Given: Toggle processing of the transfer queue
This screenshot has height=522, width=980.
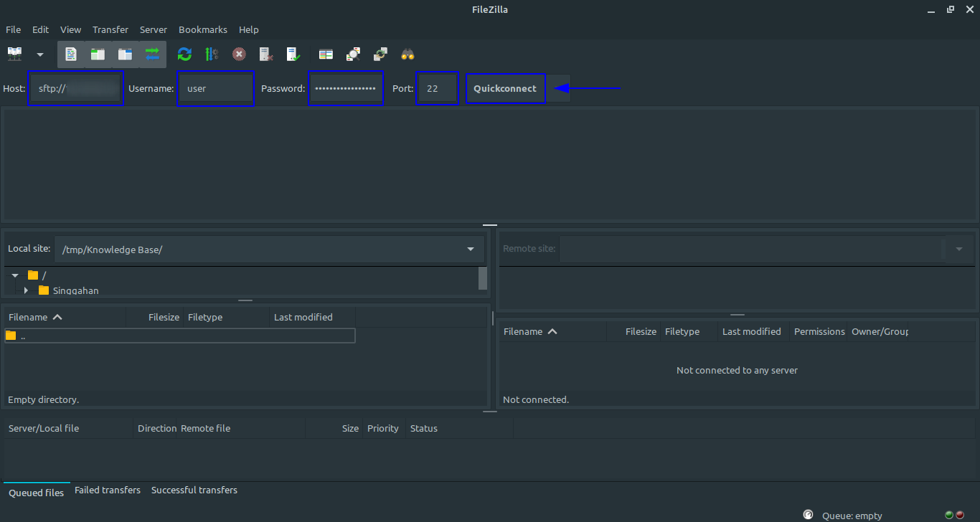Looking at the screenshot, I should coord(212,54).
